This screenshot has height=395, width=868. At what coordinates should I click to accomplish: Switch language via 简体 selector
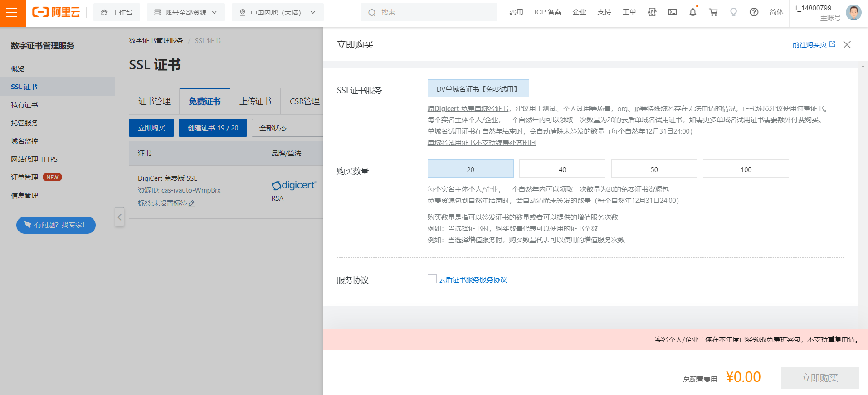[x=776, y=12]
